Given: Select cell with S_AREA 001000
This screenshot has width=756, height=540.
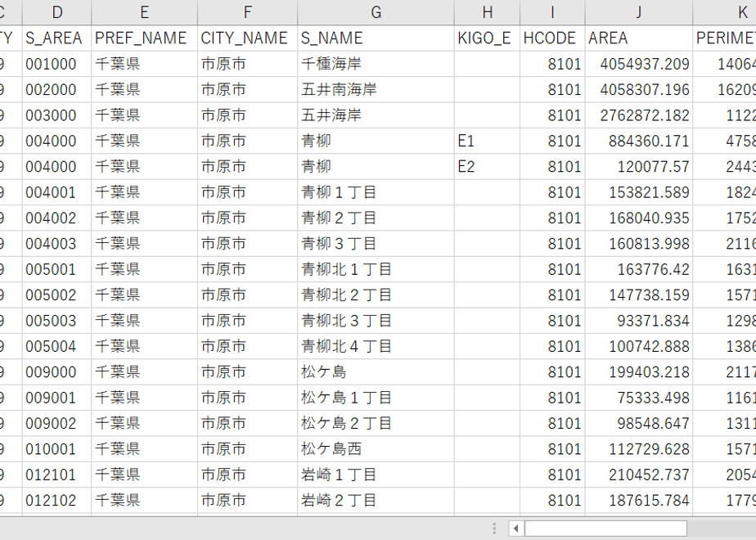Looking at the screenshot, I should click(x=56, y=64).
